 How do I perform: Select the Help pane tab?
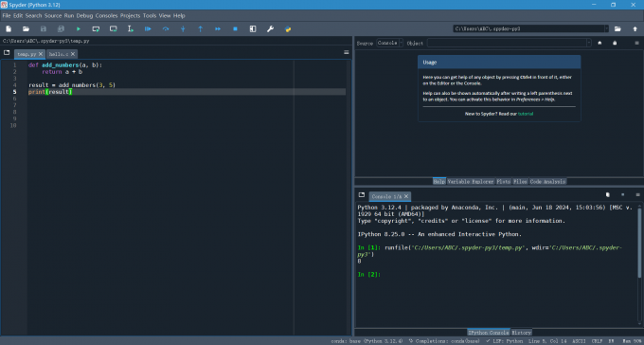(439, 181)
